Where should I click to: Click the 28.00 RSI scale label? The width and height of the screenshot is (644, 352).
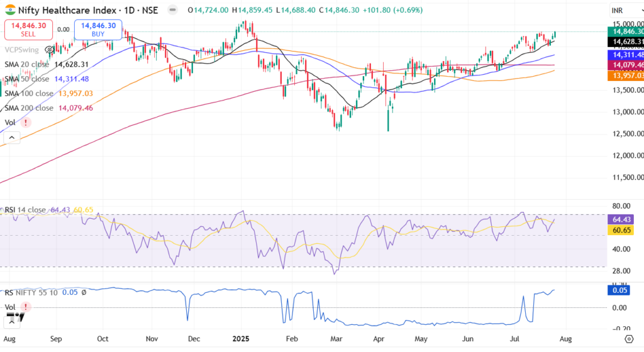(x=621, y=271)
